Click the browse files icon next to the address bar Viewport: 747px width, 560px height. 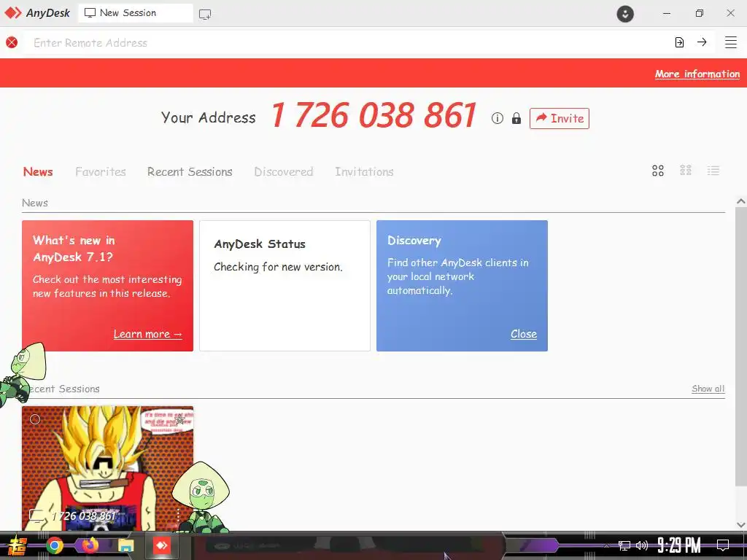[x=679, y=42]
